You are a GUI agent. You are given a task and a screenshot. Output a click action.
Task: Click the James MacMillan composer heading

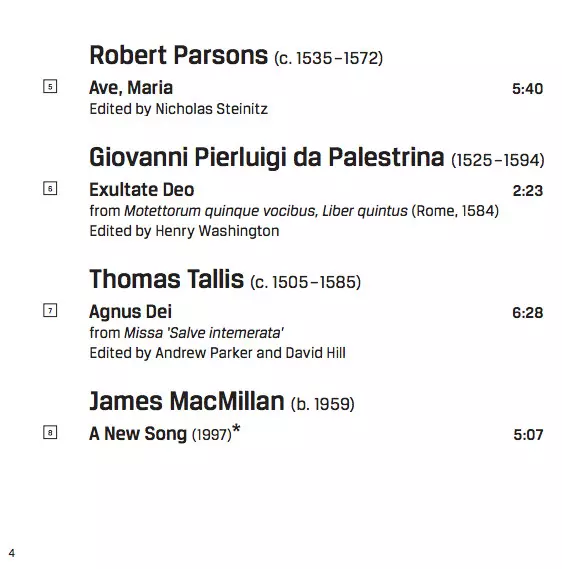222,401
